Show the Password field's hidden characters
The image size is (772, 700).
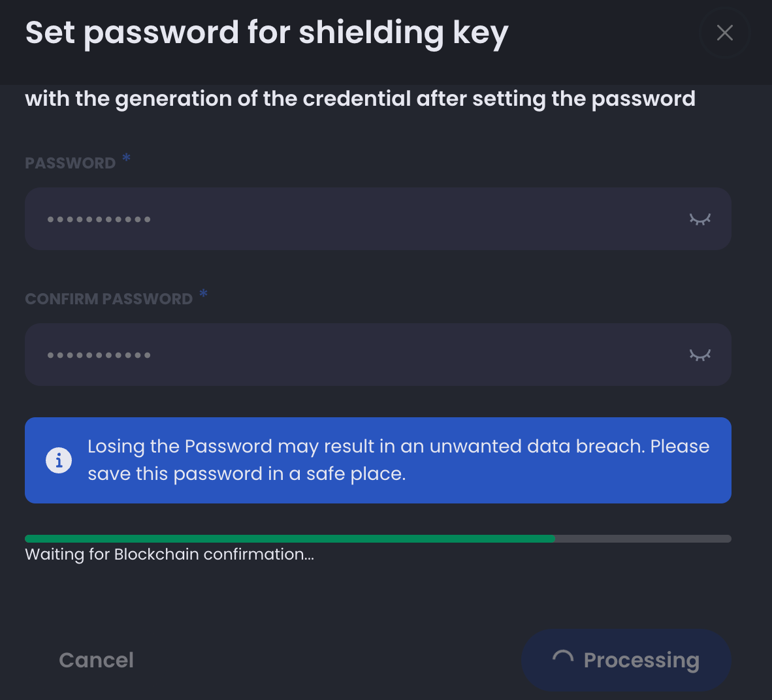700,219
